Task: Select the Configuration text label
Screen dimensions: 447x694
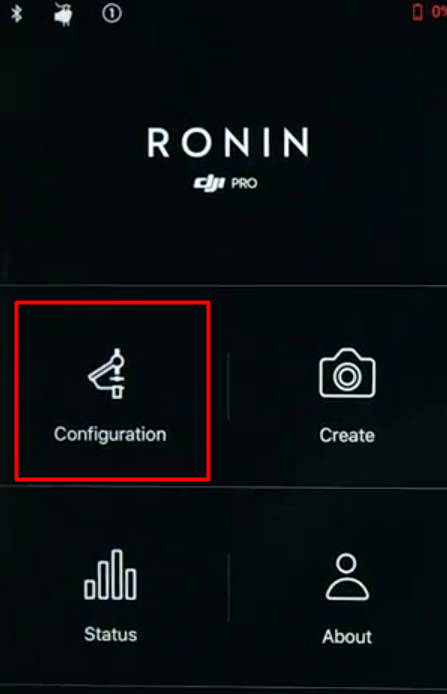Action: (x=110, y=435)
